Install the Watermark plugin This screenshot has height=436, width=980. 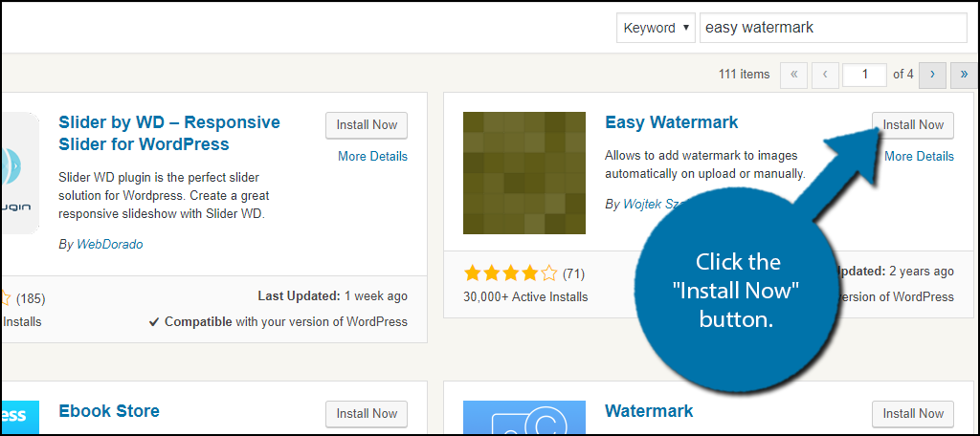coord(912,413)
